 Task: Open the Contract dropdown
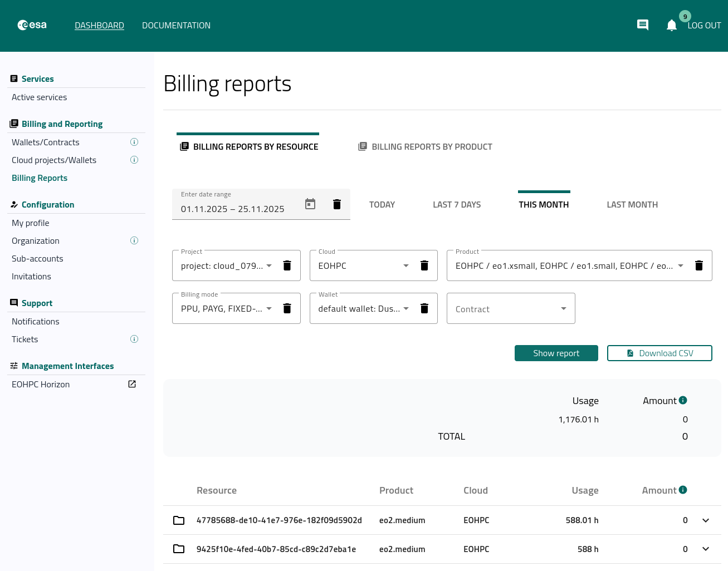pos(510,309)
